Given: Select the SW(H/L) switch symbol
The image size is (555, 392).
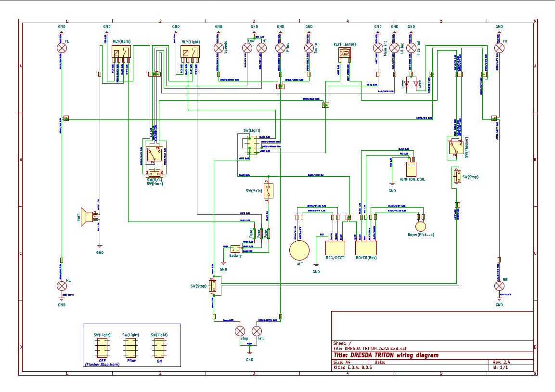Looking at the screenshot, I should tap(155, 155).
